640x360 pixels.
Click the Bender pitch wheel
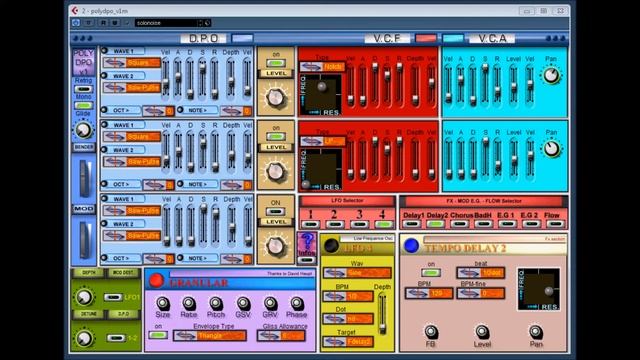[86, 179]
